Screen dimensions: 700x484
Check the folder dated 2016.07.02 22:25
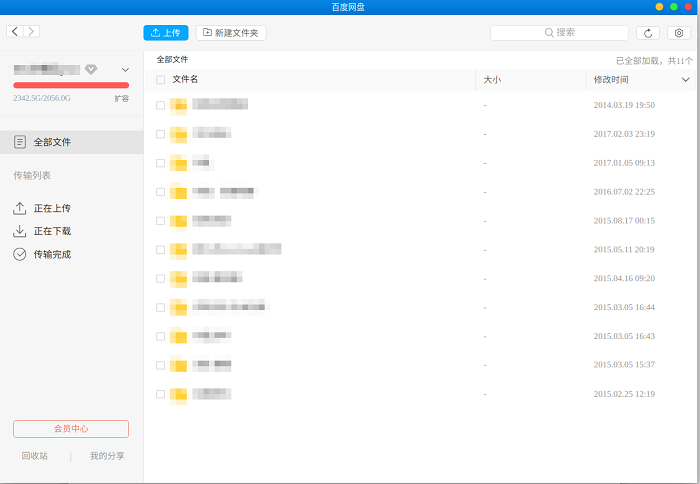(x=160, y=192)
